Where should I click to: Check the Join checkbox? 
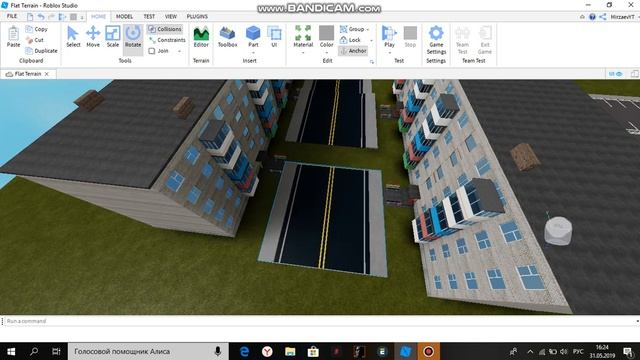152,51
